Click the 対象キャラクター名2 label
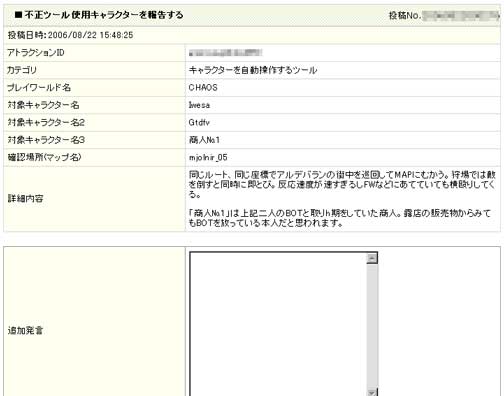Image resolution: width=504 pixels, height=396 pixels. [x=46, y=122]
